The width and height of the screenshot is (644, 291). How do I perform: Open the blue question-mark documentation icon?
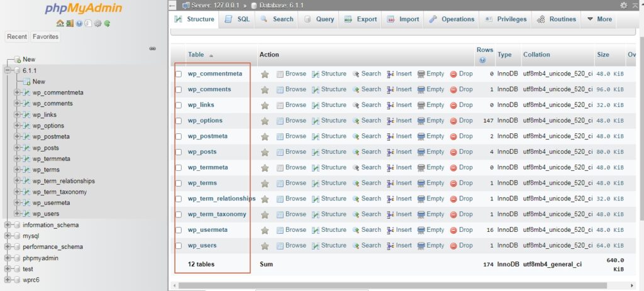[79, 23]
